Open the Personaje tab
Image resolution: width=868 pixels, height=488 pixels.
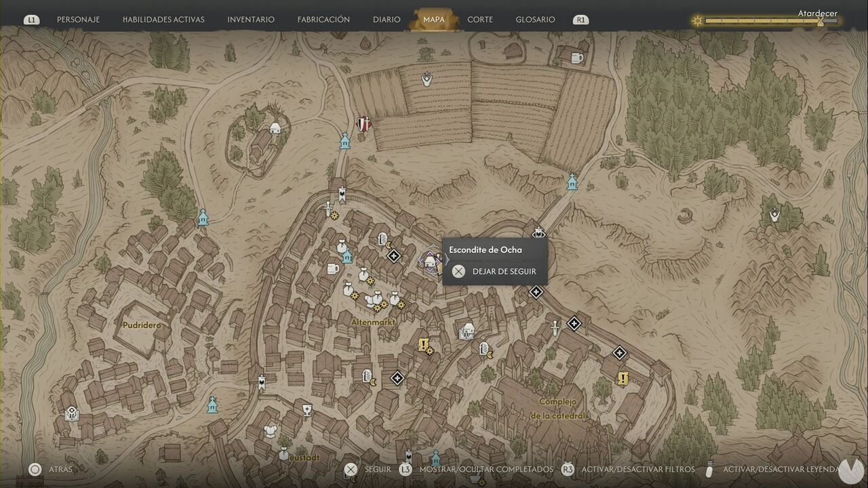(x=78, y=20)
